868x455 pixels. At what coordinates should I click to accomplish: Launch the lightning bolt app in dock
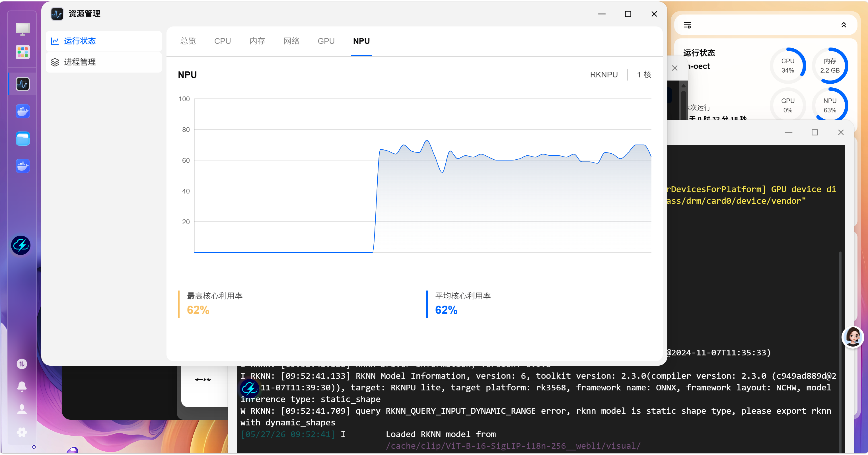pyautogui.click(x=21, y=245)
